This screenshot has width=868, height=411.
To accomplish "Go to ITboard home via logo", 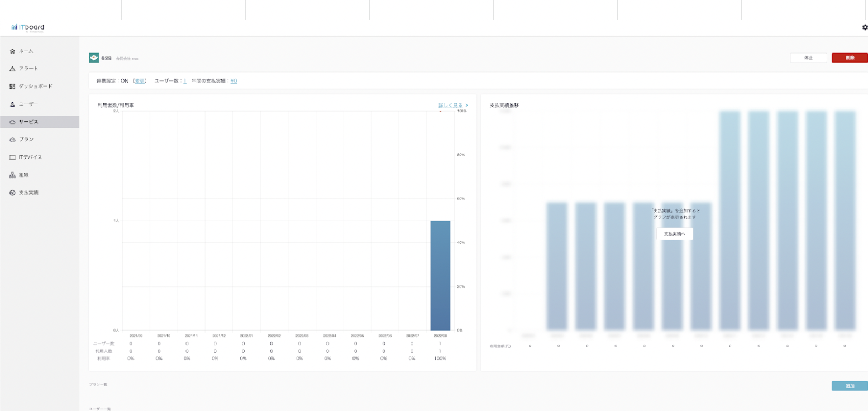I will click(28, 27).
